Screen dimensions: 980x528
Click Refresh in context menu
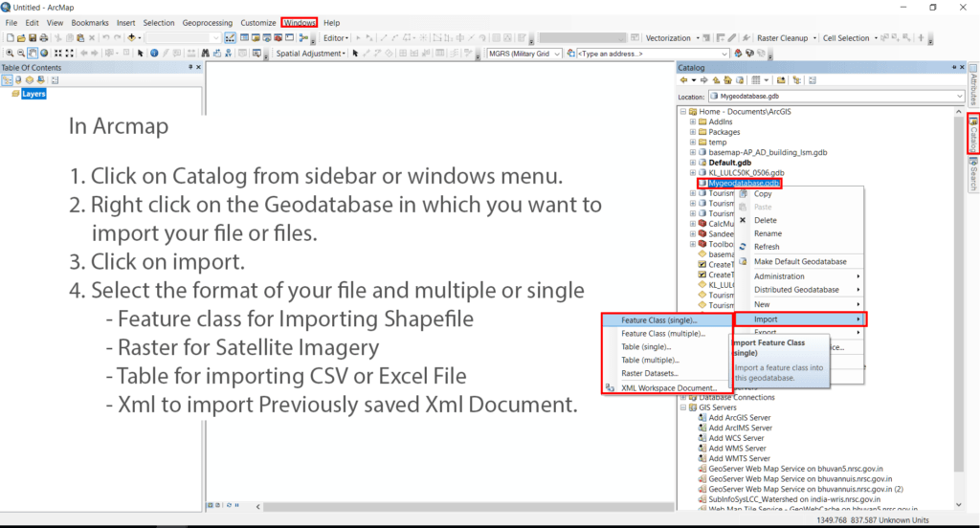click(799, 246)
